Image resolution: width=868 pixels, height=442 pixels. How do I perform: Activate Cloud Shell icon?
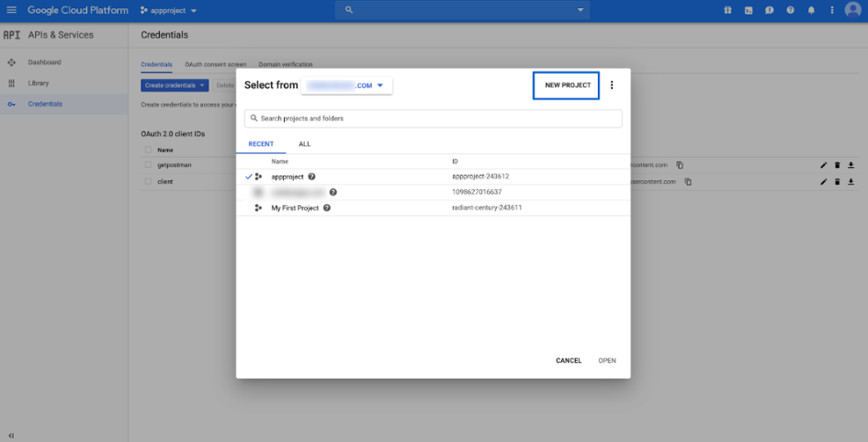(x=749, y=10)
